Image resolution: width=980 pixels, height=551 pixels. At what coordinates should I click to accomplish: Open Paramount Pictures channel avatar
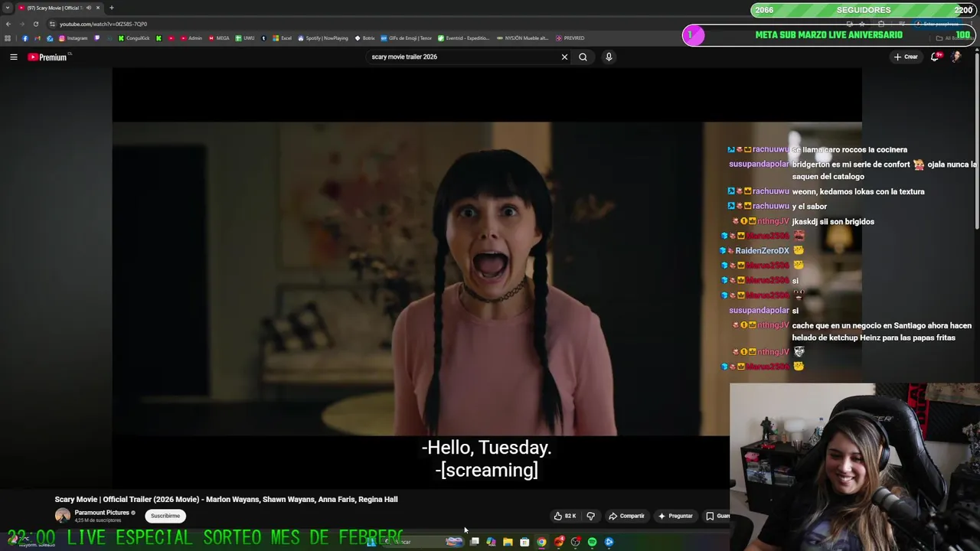click(x=63, y=516)
